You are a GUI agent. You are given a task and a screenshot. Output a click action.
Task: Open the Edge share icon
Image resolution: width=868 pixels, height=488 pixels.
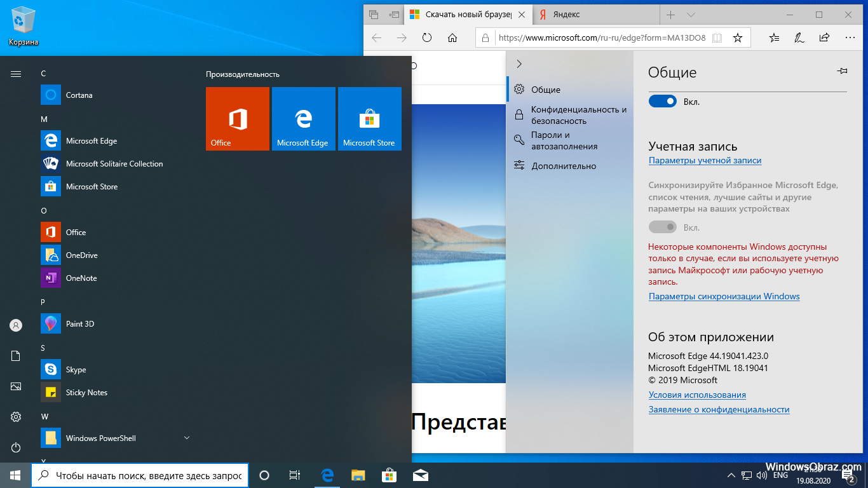(x=824, y=38)
